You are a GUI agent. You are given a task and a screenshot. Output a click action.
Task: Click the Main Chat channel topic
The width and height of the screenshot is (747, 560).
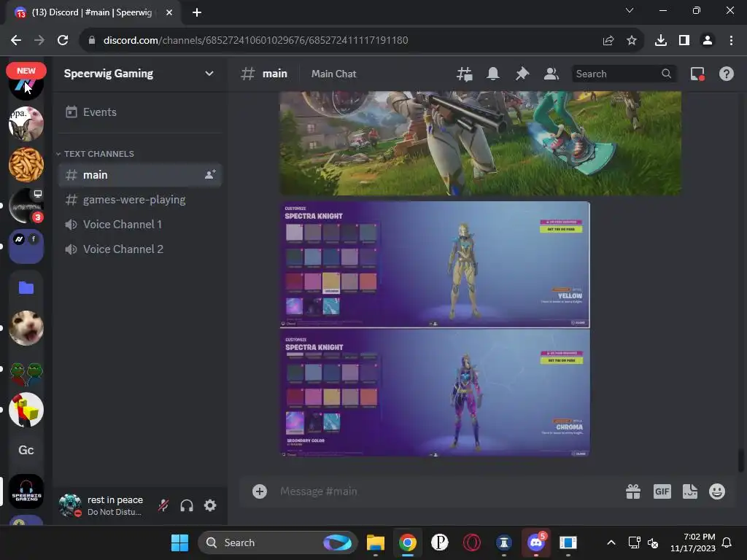[333, 74]
